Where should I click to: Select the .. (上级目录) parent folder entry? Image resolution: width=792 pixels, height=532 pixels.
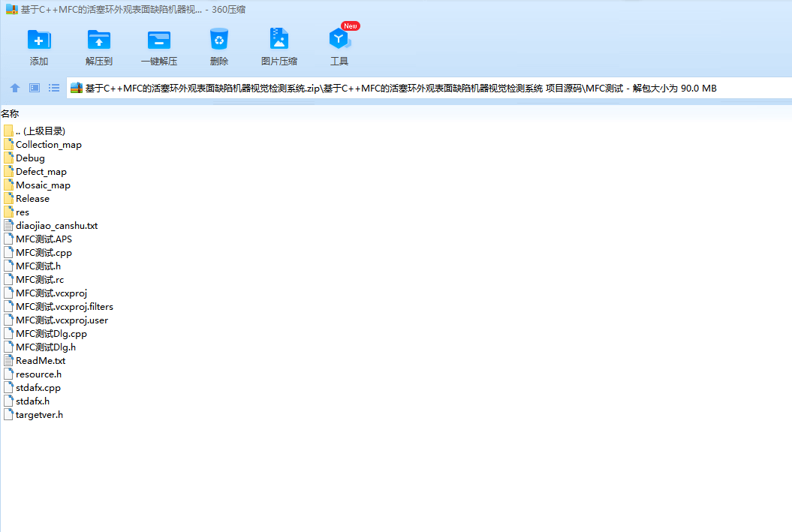point(35,131)
